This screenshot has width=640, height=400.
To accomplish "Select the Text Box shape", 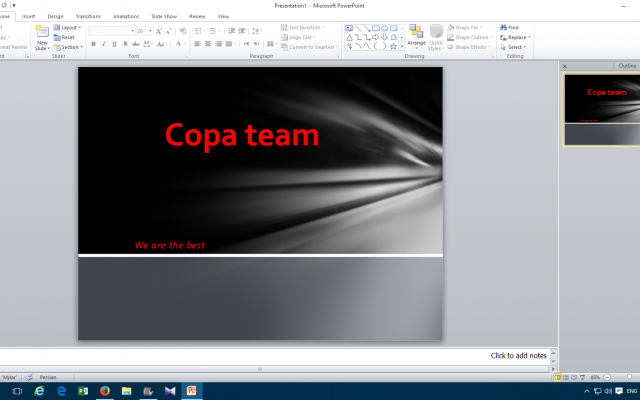I will click(x=349, y=28).
